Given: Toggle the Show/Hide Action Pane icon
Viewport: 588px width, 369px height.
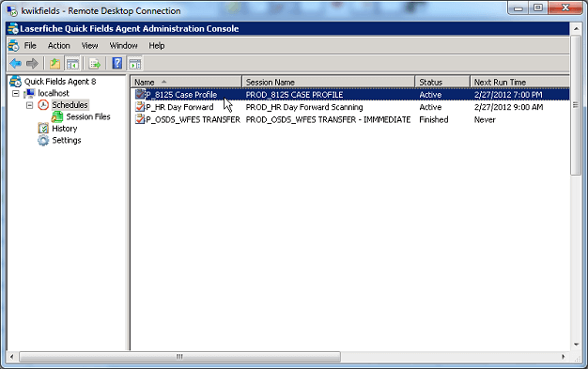Looking at the screenshot, I should tap(134, 63).
